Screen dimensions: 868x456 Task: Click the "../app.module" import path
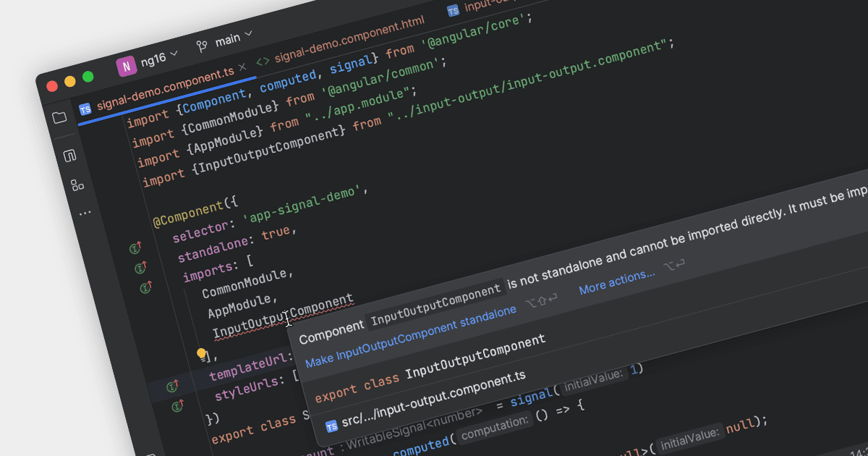click(359, 106)
